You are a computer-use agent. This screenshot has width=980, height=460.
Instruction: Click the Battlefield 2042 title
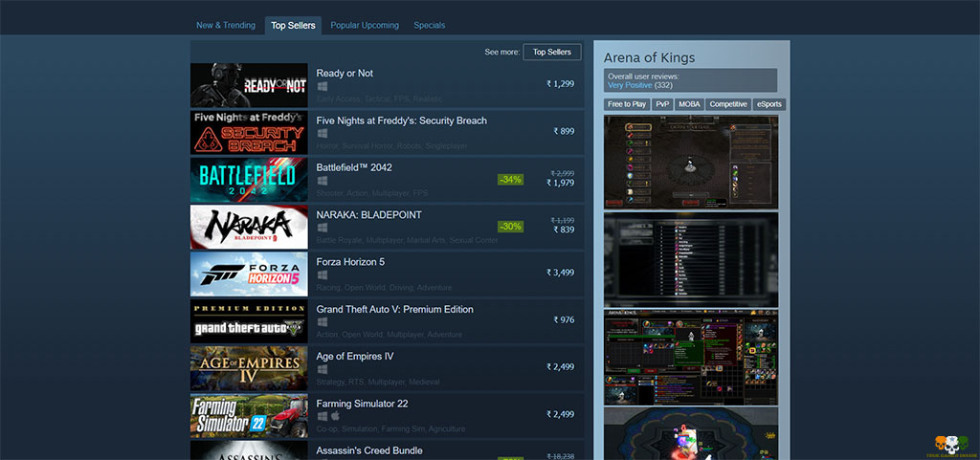(x=354, y=167)
